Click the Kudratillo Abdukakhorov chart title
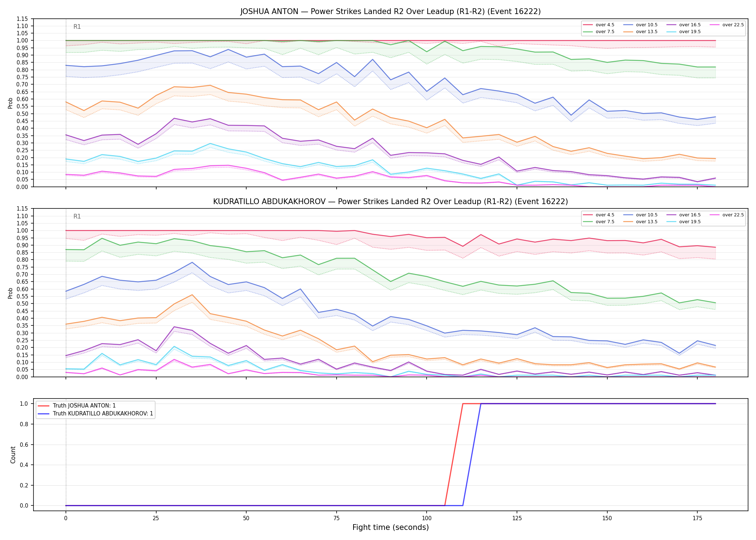Viewport: 756px width, 540px height. pyautogui.click(x=390, y=202)
